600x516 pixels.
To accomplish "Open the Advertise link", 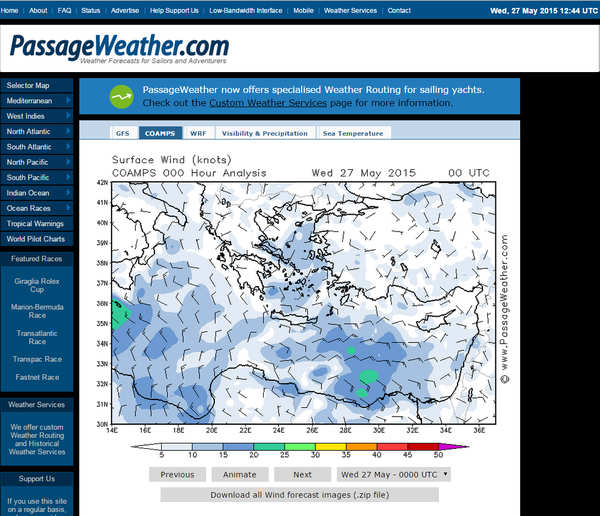I will coord(125,11).
